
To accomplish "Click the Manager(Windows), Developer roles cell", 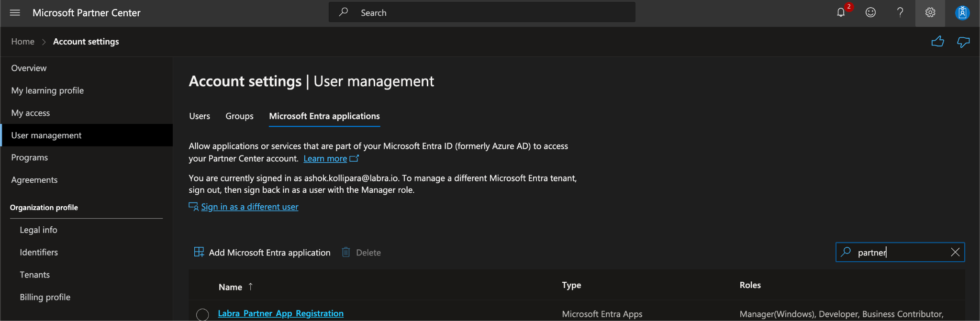I will pos(841,314).
